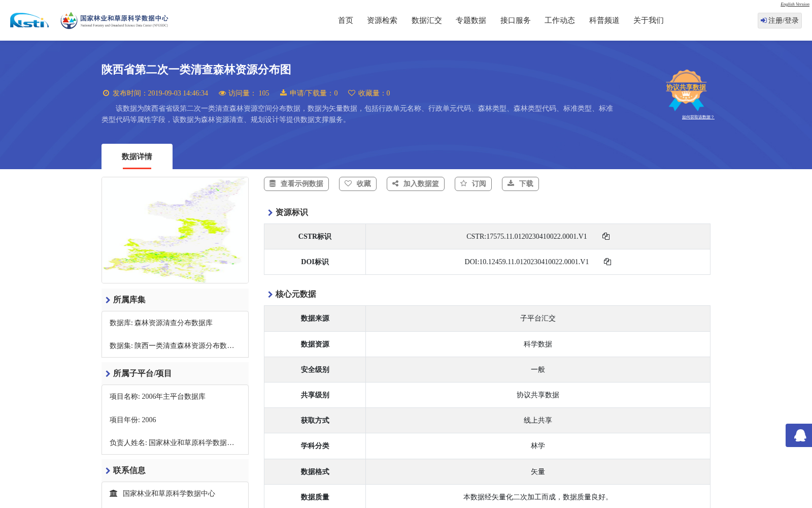Click the 线上共享 value cell
Viewport: 812px width, 508px height.
pyautogui.click(x=538, y=421)
